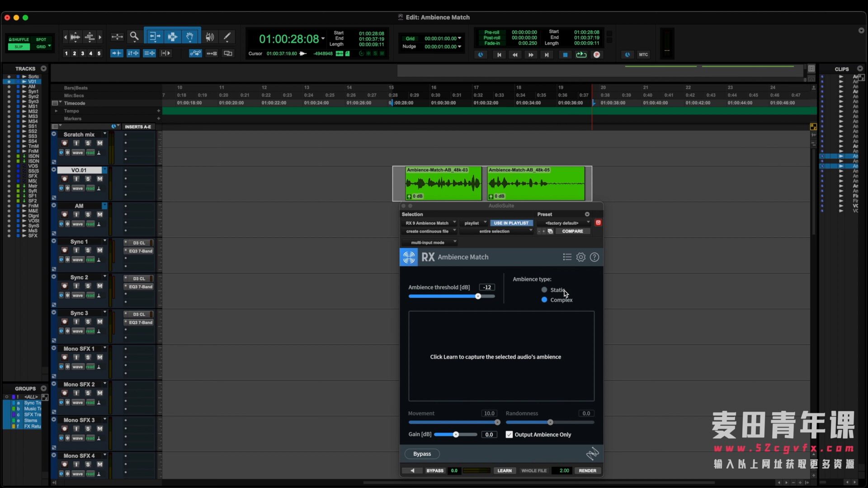Open RX Ambience Match settings gear

pyautogui.click(x=581, y=257)
